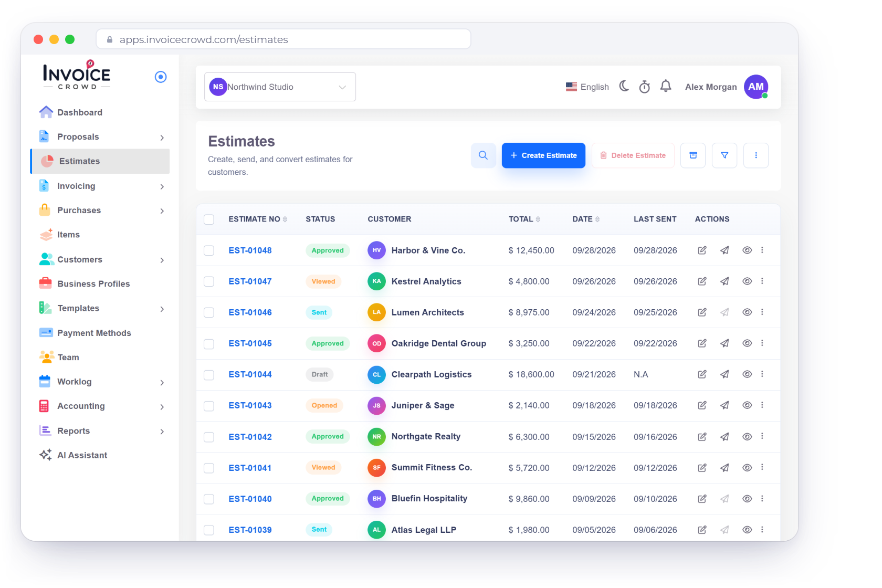Screen dimensions: 882x588
Task: Open the filter funnel icon
Action: (x=724, y=155)
